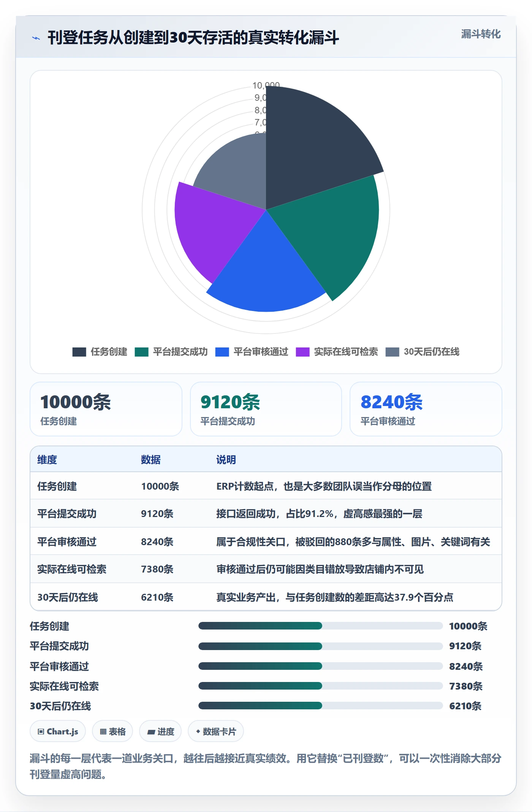The width and height of the screenshot is (532, 812).
Task: Select the 接口返回成功 description text
Action: (x=319, y=514)
